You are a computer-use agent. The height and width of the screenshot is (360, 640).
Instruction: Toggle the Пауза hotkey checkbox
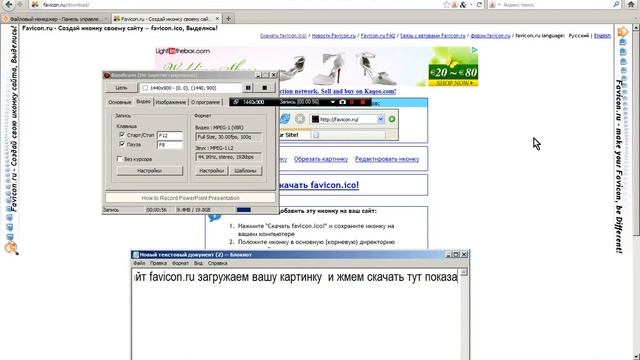[122, 144]
